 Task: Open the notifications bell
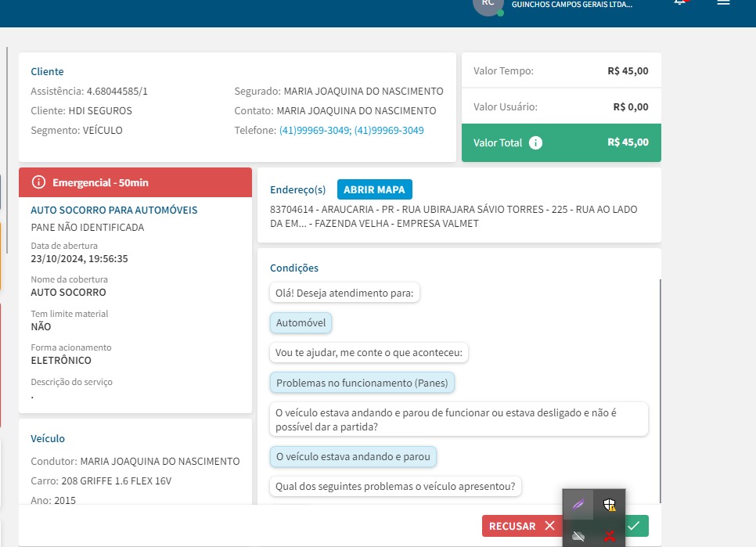pyautogui.click(x=681, y=3)
